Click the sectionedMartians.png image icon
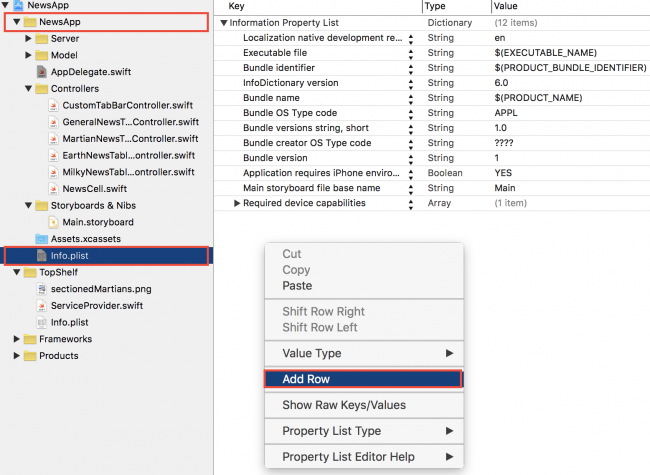 coord(41,288)
